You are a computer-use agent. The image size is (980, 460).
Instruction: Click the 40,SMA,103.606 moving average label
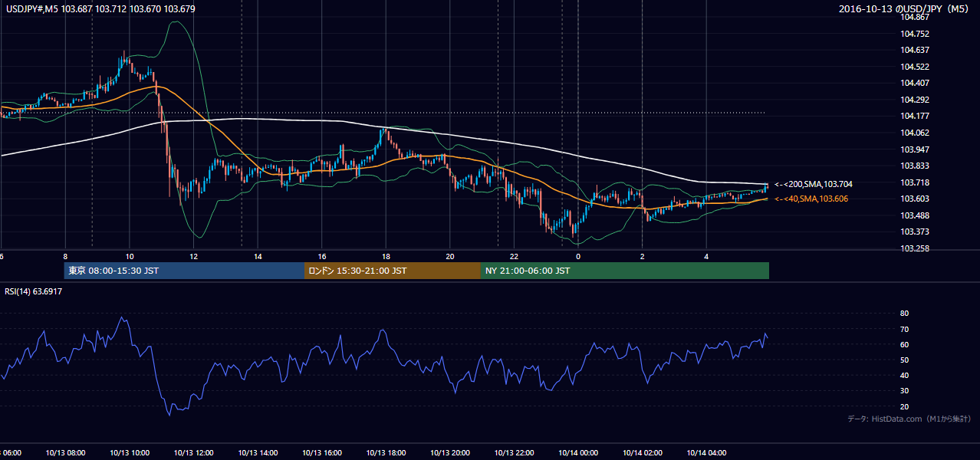point(811,199)
